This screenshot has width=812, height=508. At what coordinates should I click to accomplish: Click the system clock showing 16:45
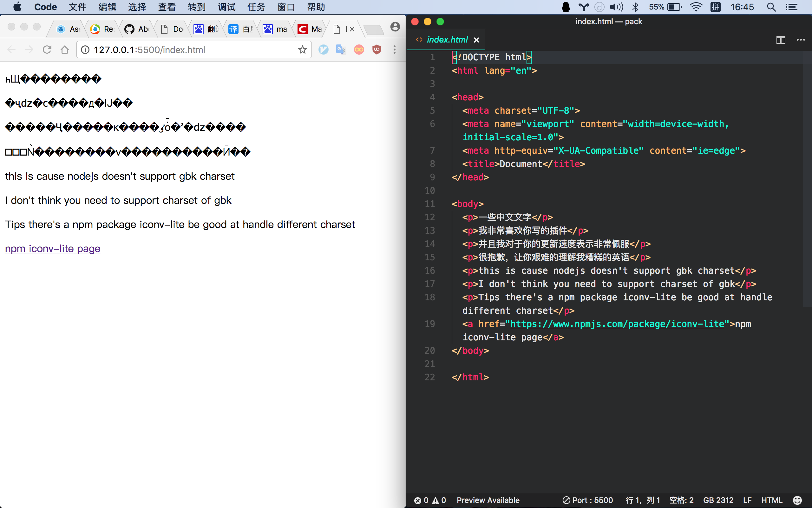click(742, 7)
